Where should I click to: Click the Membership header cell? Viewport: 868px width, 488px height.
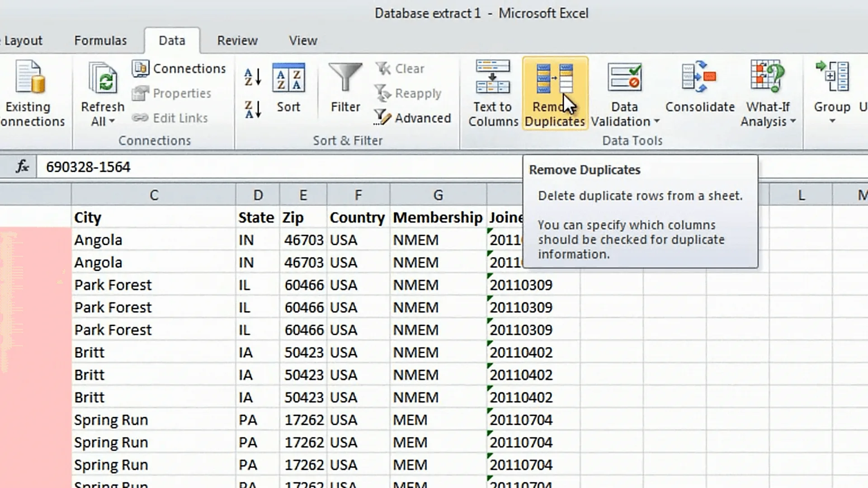tap(438, 217)
